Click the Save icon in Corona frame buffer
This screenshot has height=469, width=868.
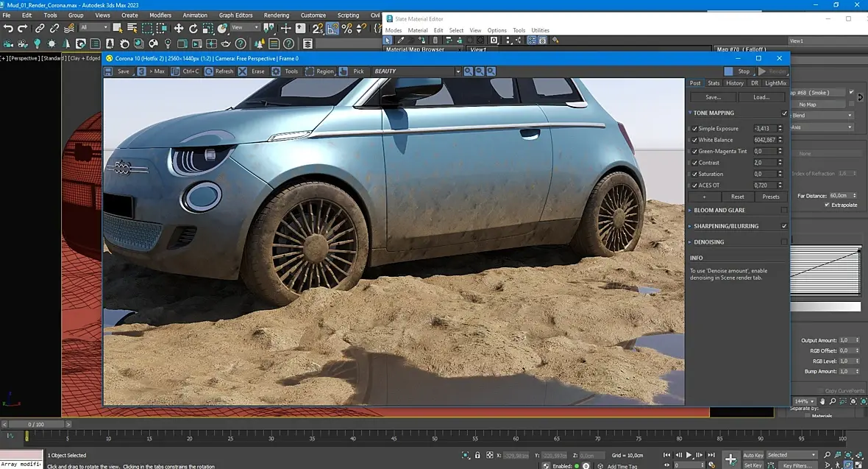click(x=108, y=71)
